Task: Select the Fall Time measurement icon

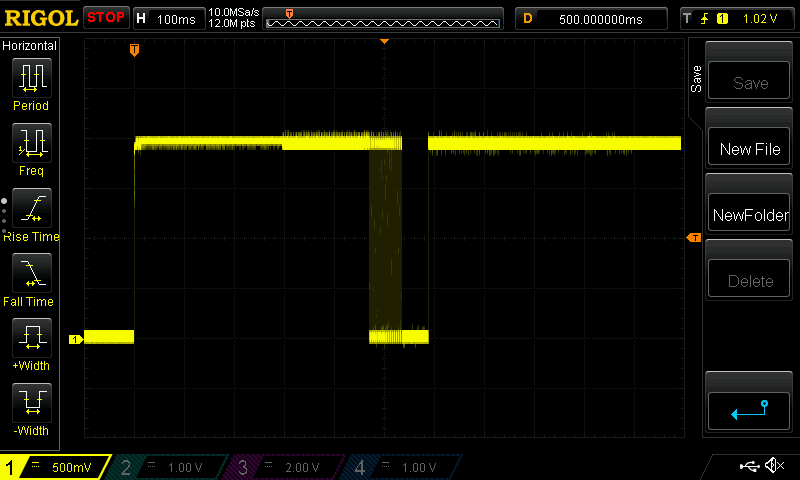Action: pyautogui.click(x=32, y=272)
